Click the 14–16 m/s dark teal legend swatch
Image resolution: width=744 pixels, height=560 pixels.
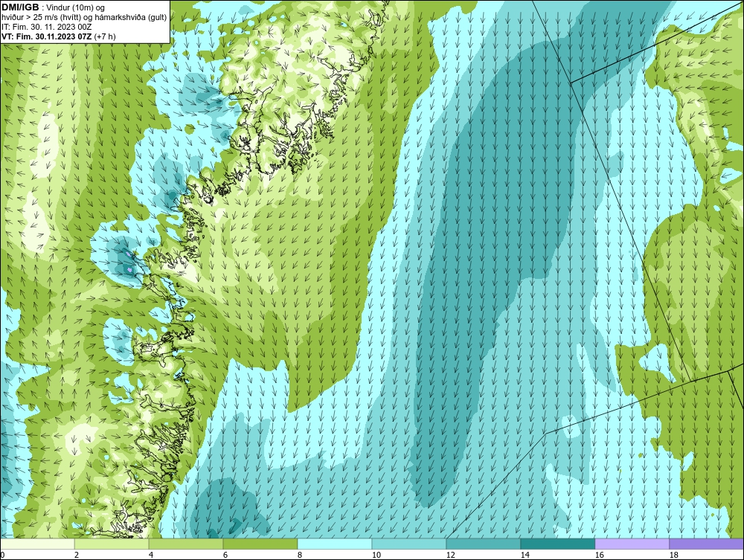[x=557, y=544]
